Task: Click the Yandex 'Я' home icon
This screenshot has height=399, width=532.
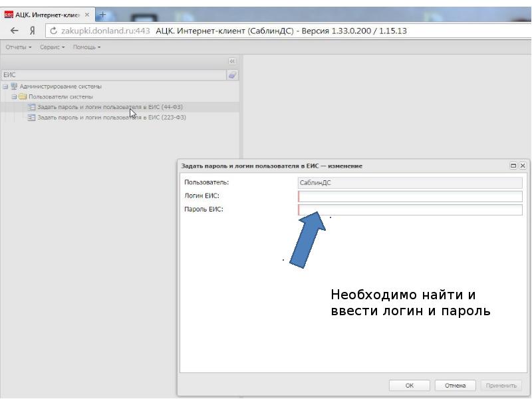Action: tap(32, 31)
